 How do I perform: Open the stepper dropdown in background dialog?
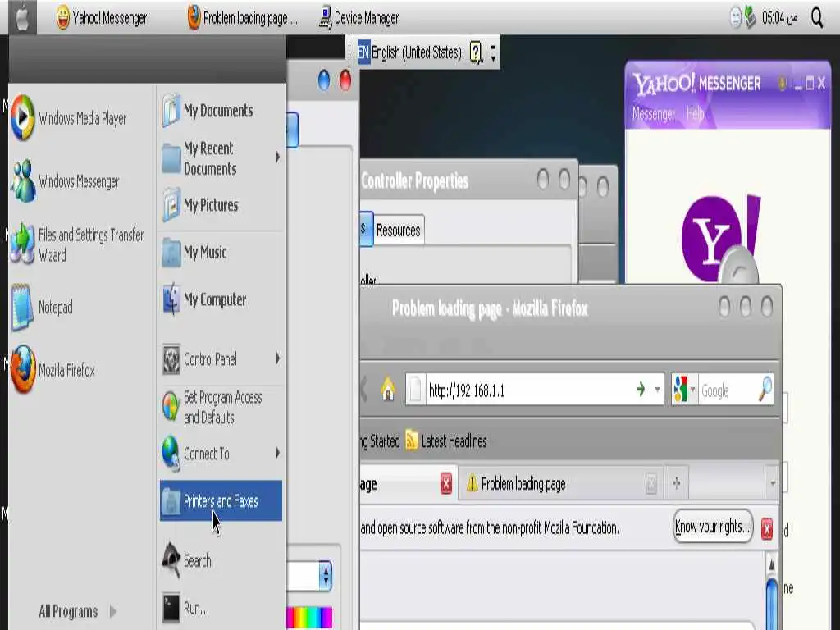(325, 576)
